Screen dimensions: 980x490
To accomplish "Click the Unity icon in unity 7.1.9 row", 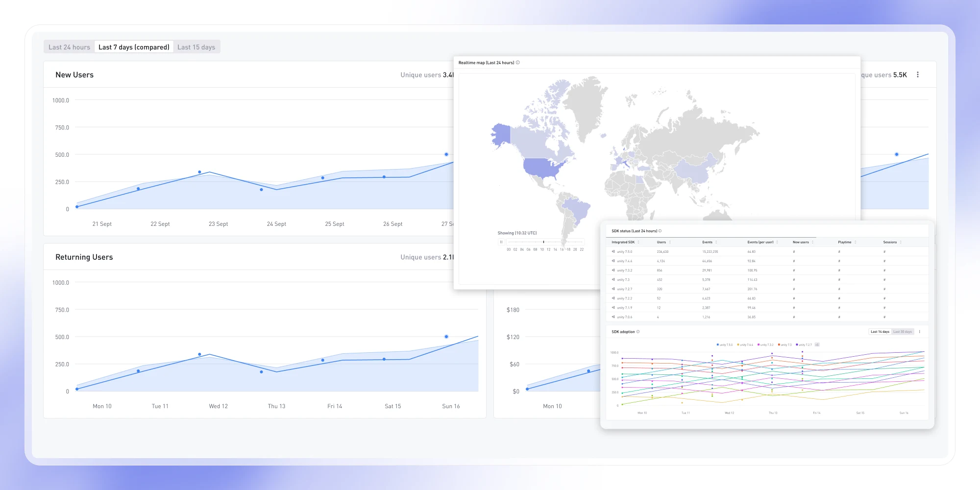I will click(x=613, y=307).
